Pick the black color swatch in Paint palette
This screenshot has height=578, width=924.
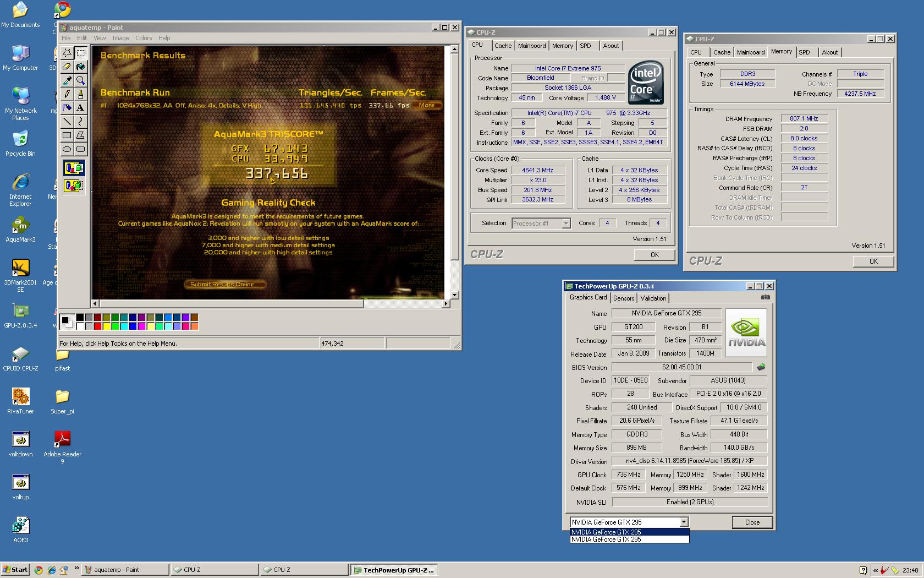point(80,317)
